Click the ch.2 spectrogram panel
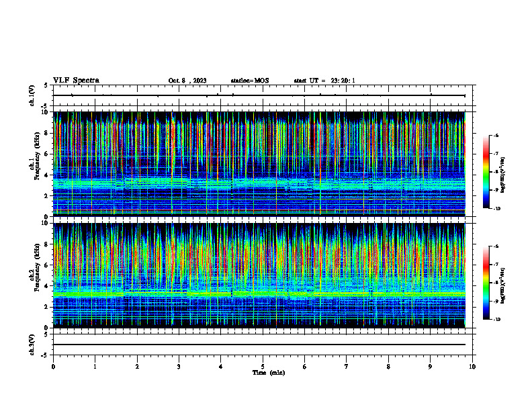 pos(259,275)
